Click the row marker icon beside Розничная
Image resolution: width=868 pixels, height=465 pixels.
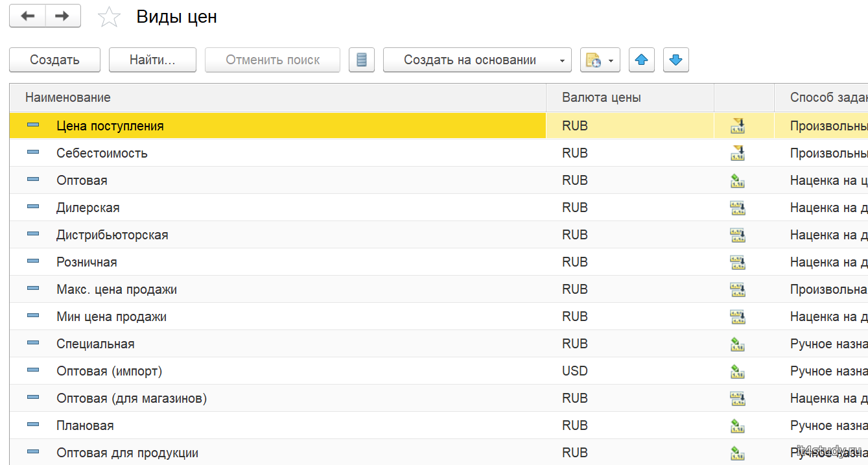tap(34, 262)
